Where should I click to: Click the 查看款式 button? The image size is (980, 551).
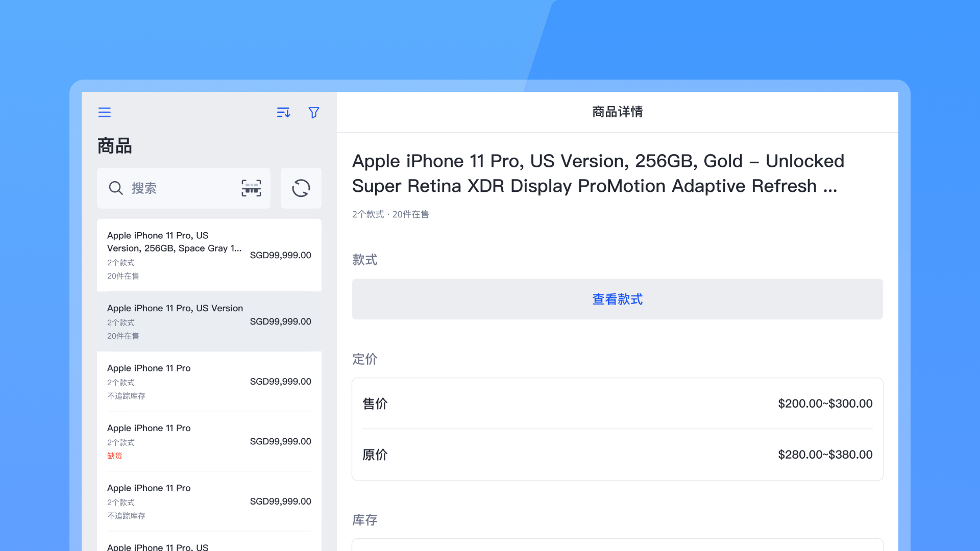click(x=617, y=299)
